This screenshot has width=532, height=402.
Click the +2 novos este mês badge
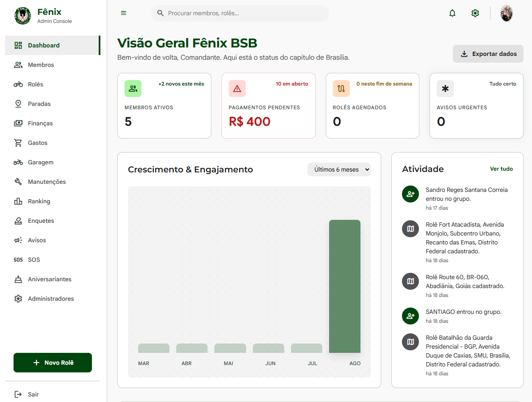click(x=181, y=84)
